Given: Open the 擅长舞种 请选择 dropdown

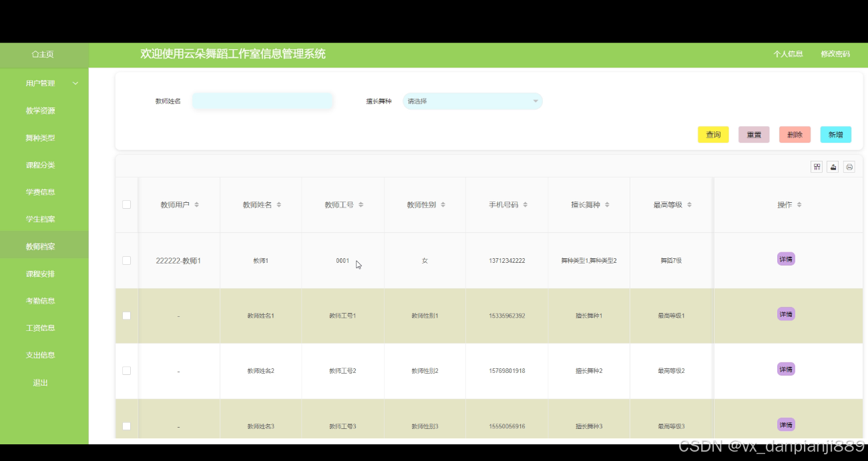Looking at the screenshot, I should pyautogui.click(x=473, y=101).
